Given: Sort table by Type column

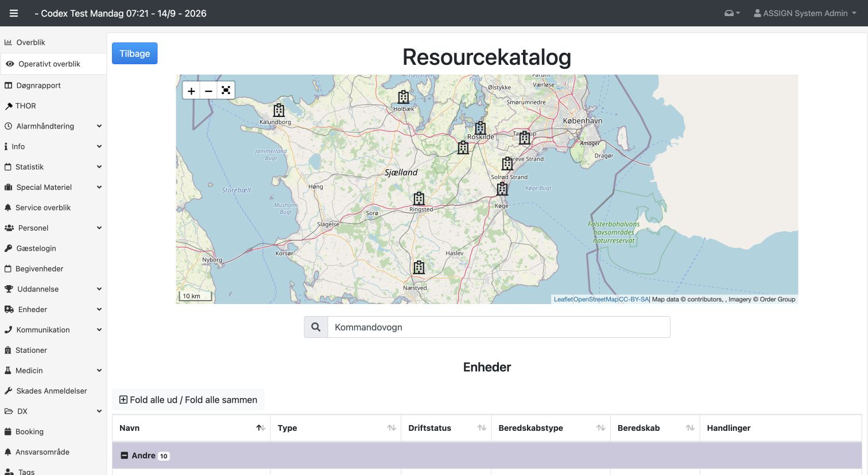Looking at the screenshot, I should (336, 428).
